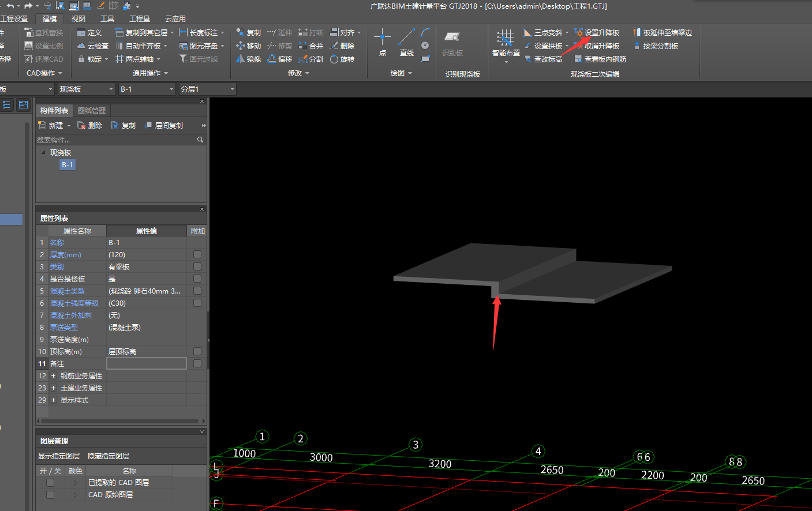Toggle CAD 原始图层 visibility checkbox
Screen dimensions: 812x511
[x=50, y=495]
